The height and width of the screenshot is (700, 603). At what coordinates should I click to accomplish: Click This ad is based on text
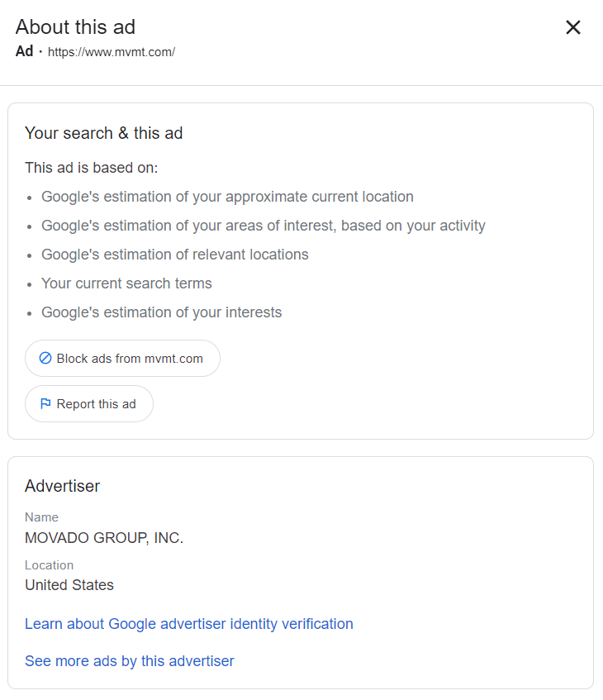92,168
